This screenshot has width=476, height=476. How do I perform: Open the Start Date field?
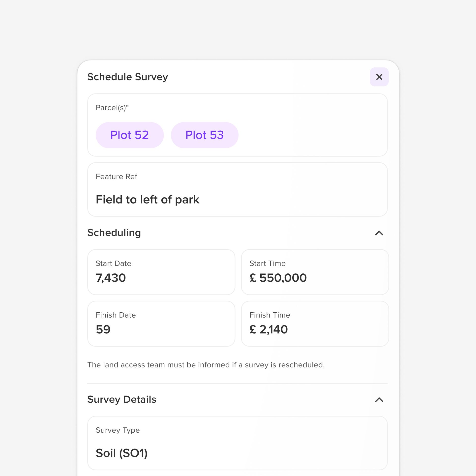pyautogui.click(x=161, y=272)
